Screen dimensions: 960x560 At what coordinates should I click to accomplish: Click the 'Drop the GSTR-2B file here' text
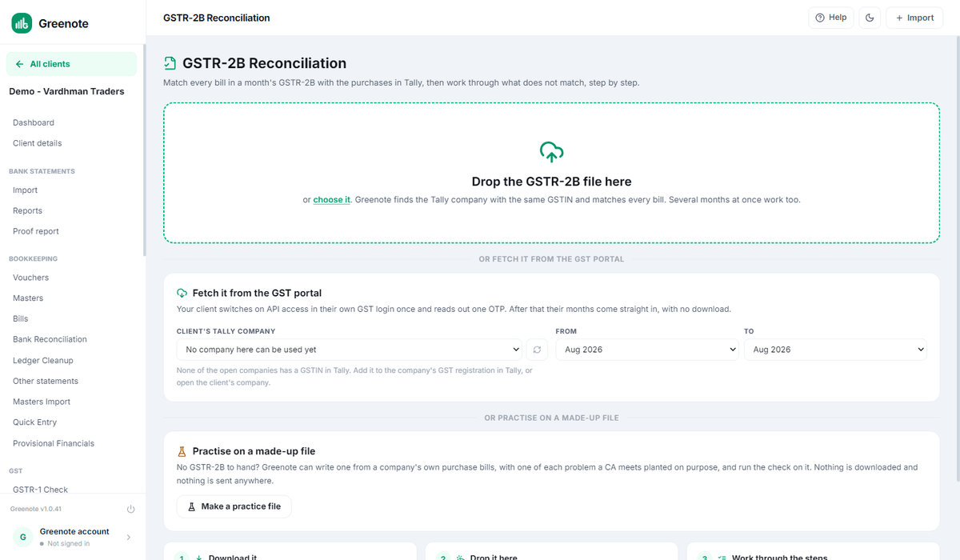point(551,182)
